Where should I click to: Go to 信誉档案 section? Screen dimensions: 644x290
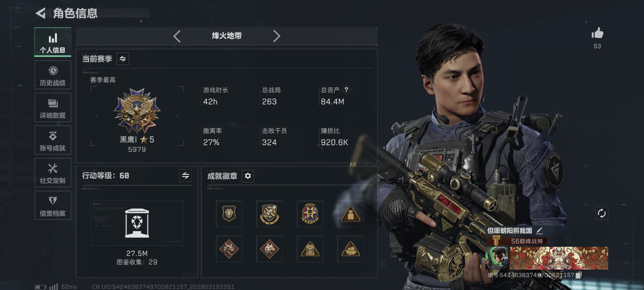53,206
